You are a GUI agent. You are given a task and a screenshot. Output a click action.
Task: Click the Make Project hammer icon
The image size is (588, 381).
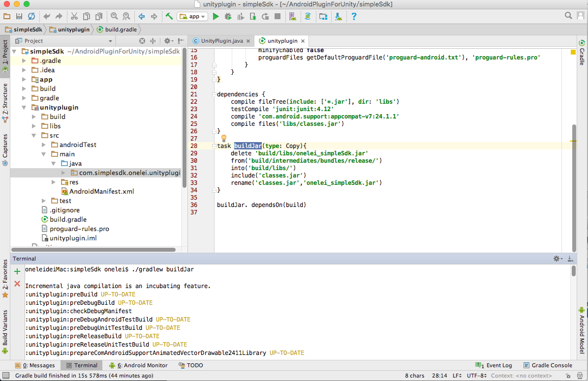tap(169, 17)
